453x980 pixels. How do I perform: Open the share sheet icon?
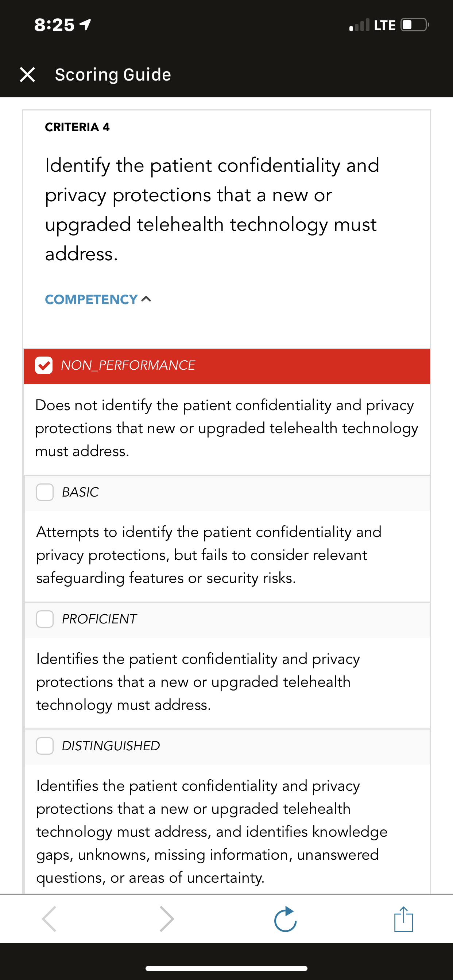click(403, 919)
